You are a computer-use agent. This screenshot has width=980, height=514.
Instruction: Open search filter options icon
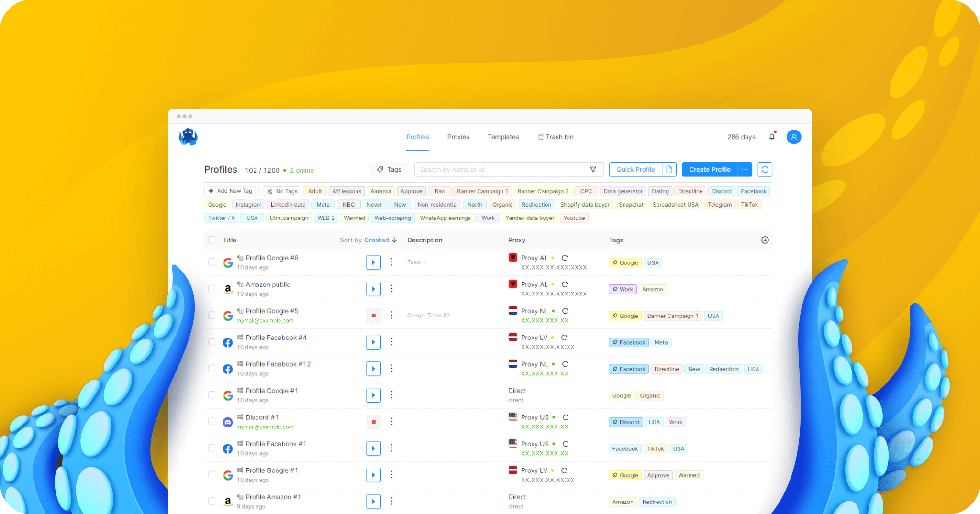tap(593, 169)
